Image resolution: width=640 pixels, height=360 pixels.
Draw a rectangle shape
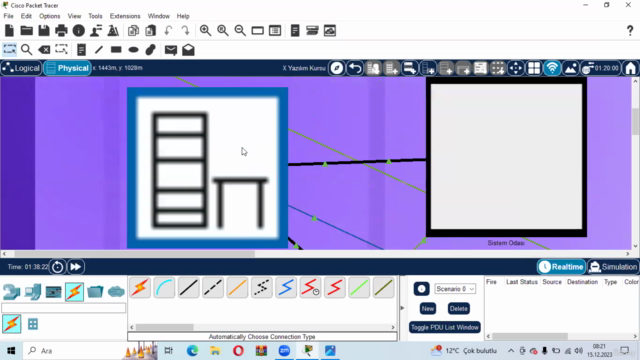(116, 49)
